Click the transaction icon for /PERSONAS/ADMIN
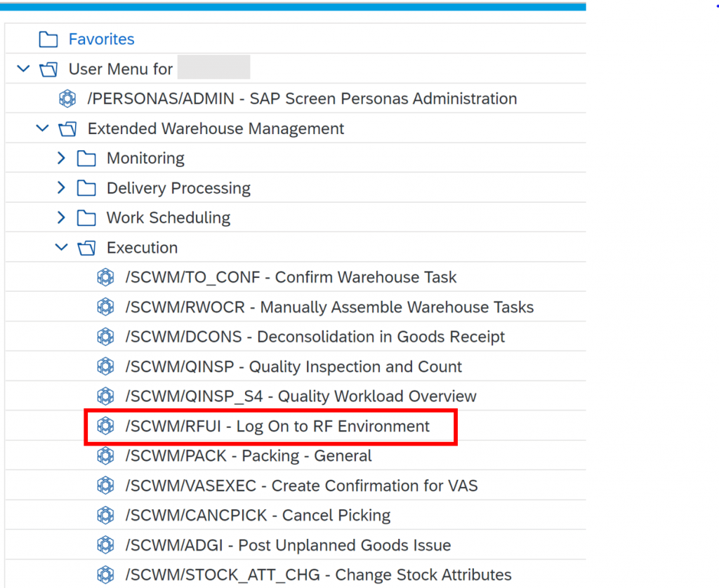 point(67,98)
